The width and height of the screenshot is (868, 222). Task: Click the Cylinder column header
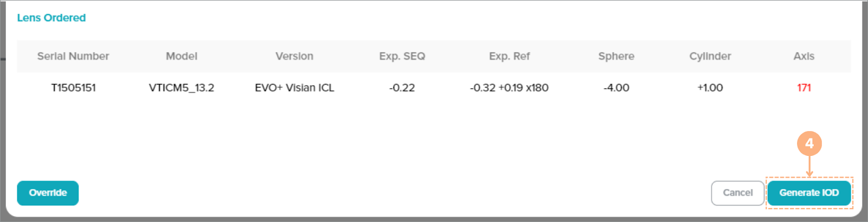pyautogui.click(x=710, y=56)
